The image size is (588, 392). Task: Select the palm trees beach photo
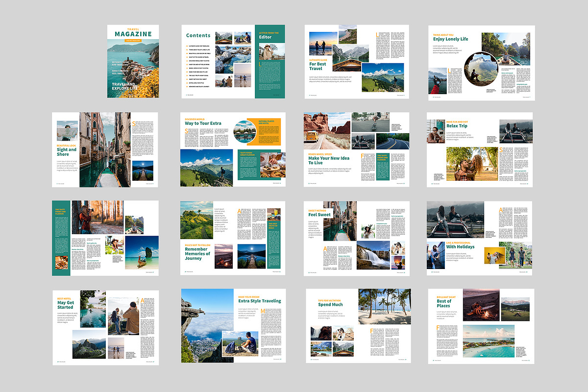[x=384, y=306]
